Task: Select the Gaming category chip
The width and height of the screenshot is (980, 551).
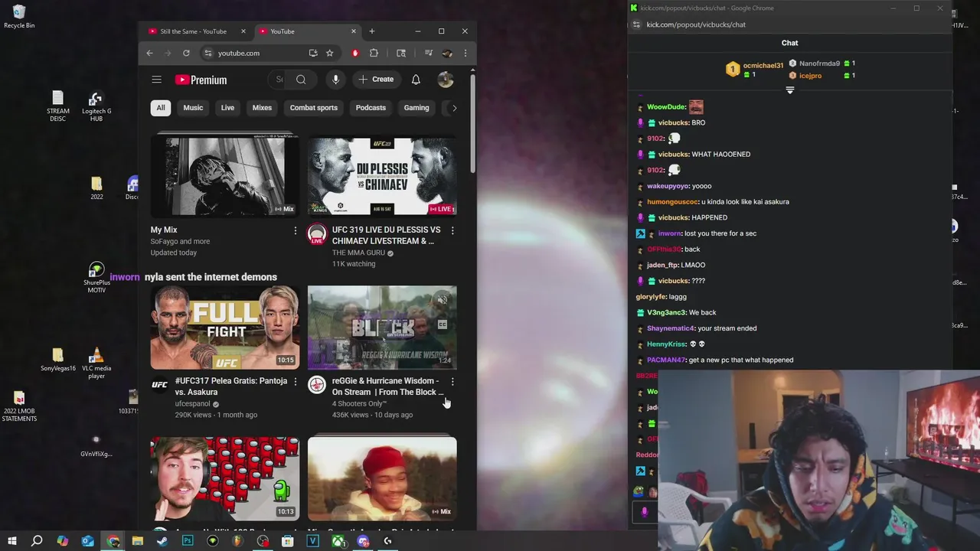Action: point(416,108)
